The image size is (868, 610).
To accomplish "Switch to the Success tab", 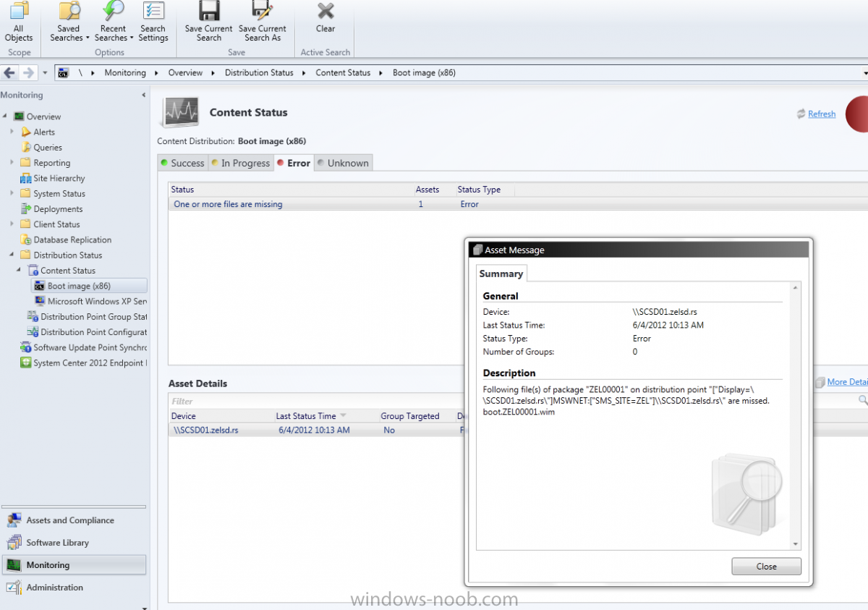I will coord(183,163).
